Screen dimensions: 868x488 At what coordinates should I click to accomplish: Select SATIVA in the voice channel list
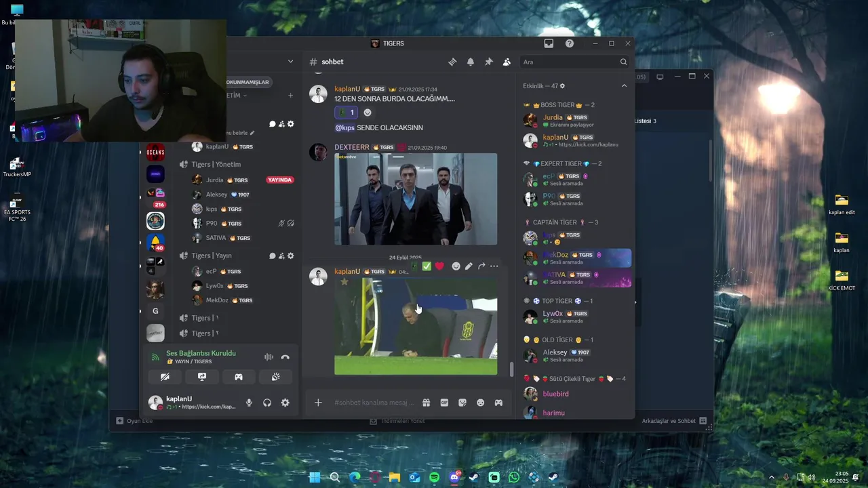tap(216, 238)
